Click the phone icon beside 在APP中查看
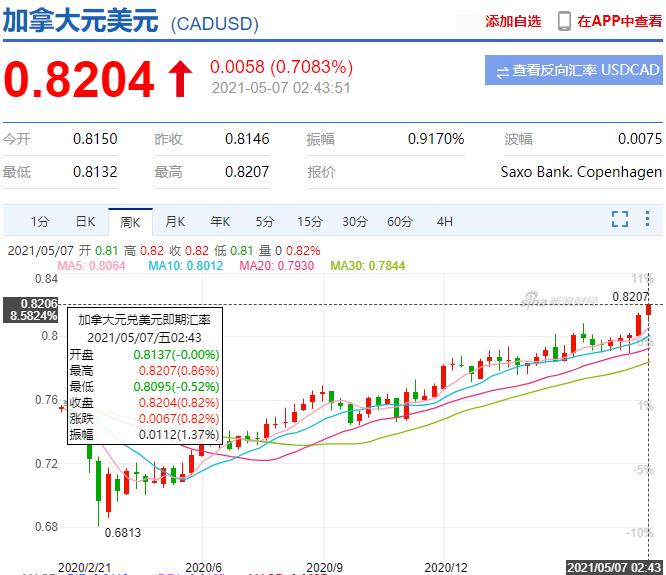Image resolution: width=666 pixels, height=575 pixels. click(564, 21)
